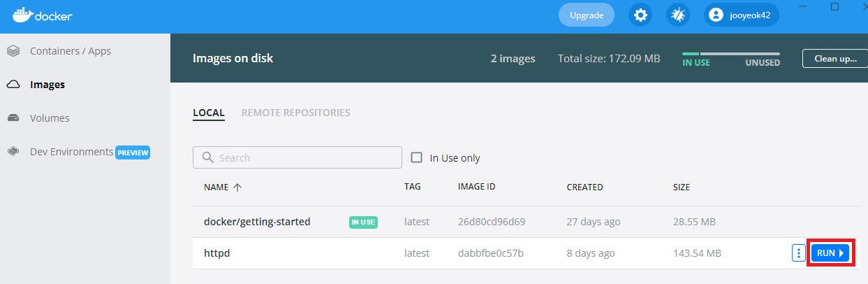This screenshot has width=868, height=284.
Task: Click the Dev Environments icon
Action: (13, 152)
